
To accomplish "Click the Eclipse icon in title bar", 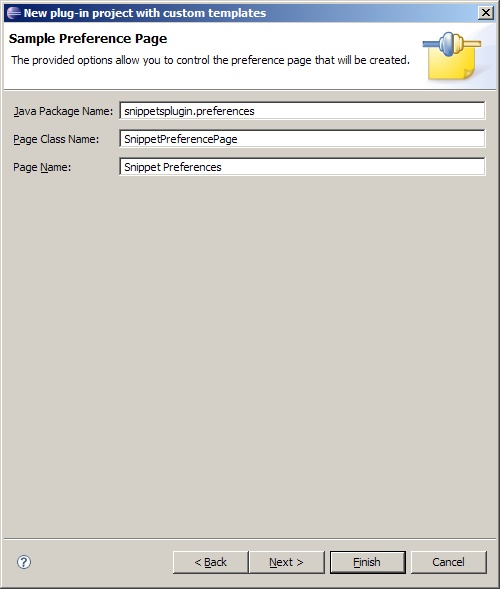I will point(14,13).
